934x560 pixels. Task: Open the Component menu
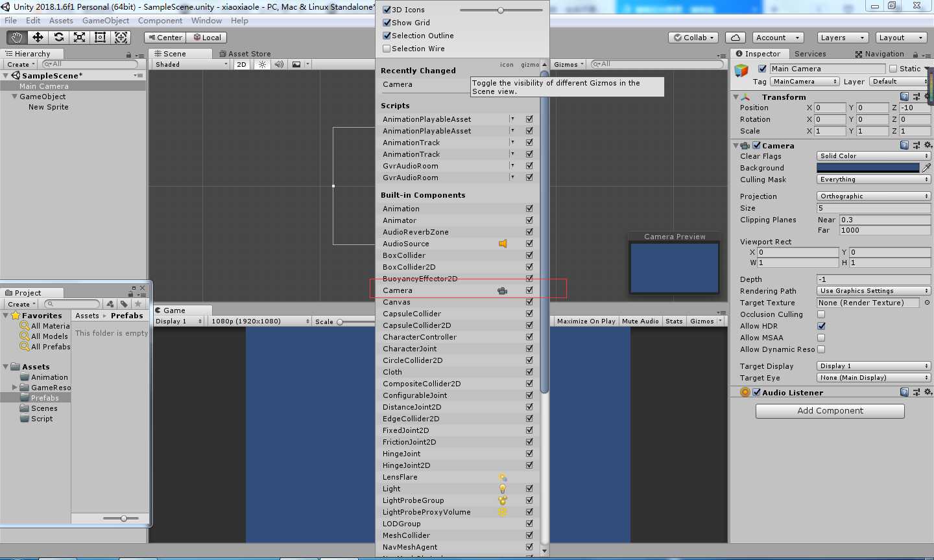[160, 21]
